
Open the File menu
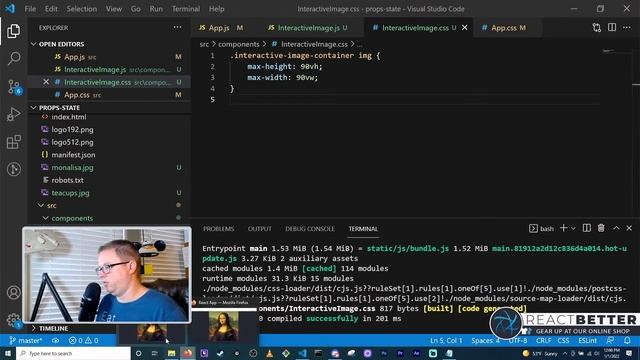pyautogui.click(x=30, y=9)
